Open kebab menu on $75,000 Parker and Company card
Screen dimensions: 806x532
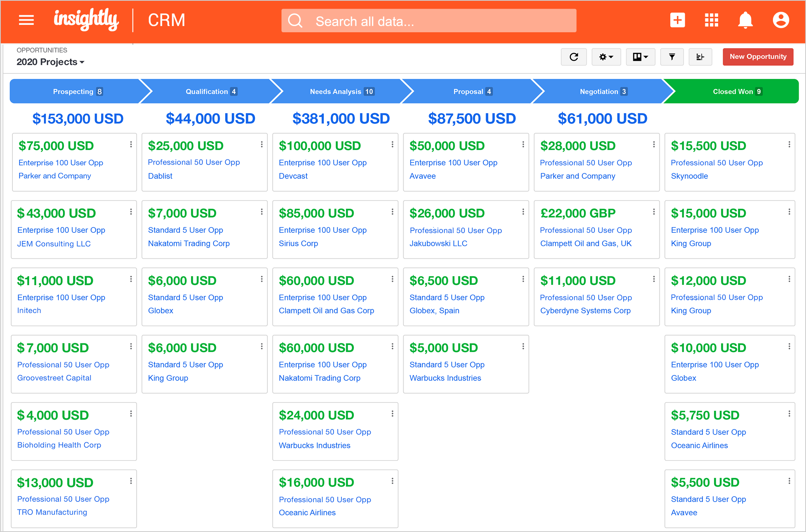pos(131,145)
